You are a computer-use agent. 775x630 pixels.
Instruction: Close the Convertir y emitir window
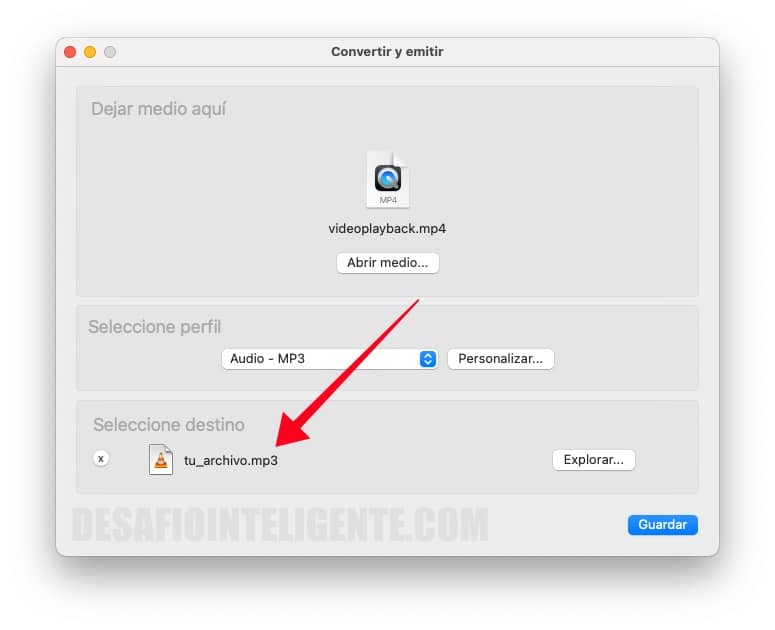[70, 52]
